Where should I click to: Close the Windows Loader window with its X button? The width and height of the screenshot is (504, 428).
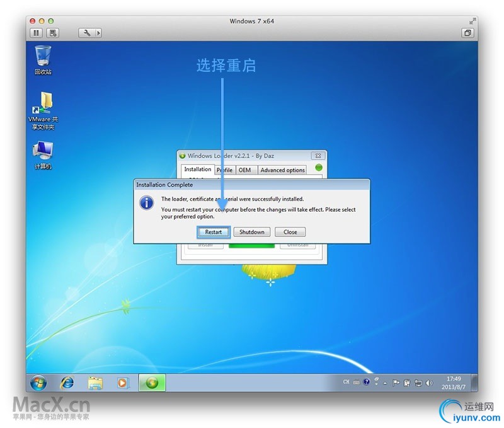point(318,156)
